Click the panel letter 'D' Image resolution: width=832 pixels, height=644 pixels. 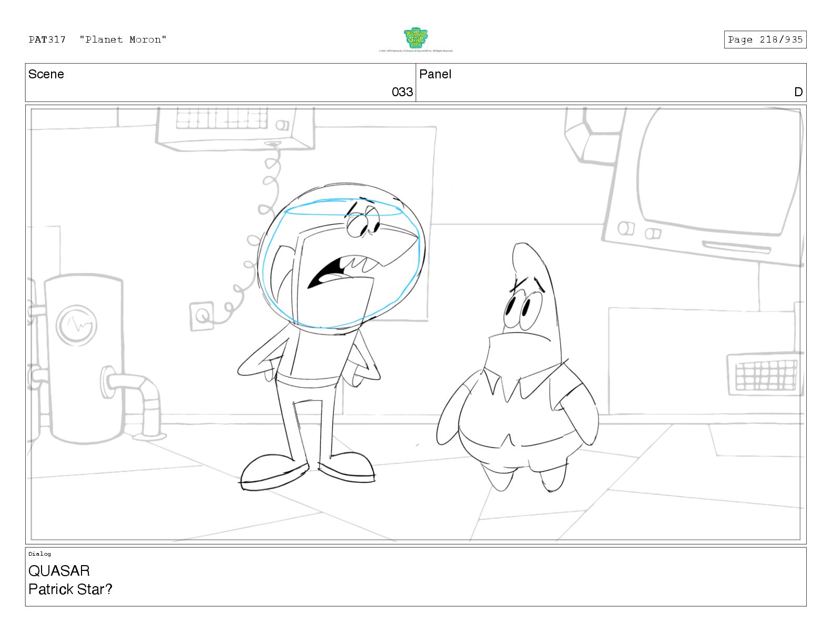(798, 92)
